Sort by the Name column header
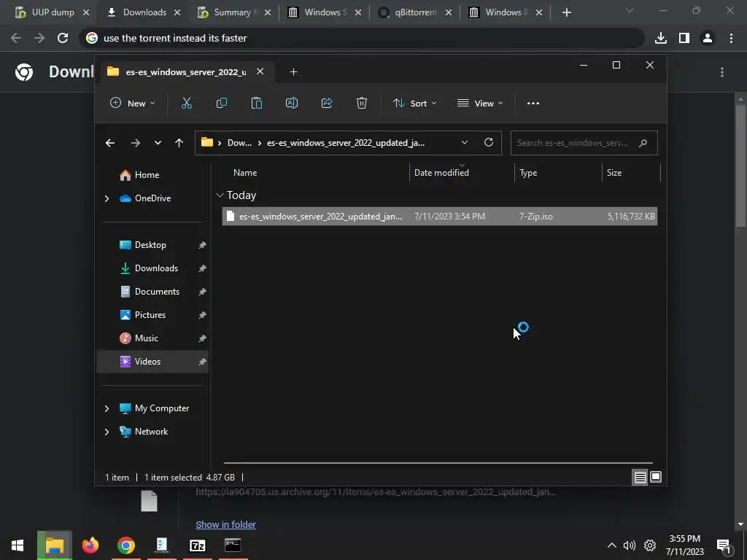 (314, 173)
